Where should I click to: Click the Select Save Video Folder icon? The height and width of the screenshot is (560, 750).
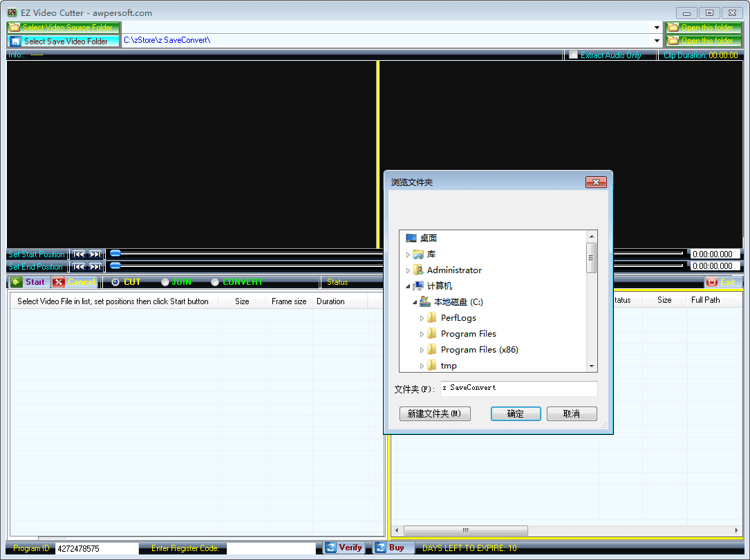15,40
